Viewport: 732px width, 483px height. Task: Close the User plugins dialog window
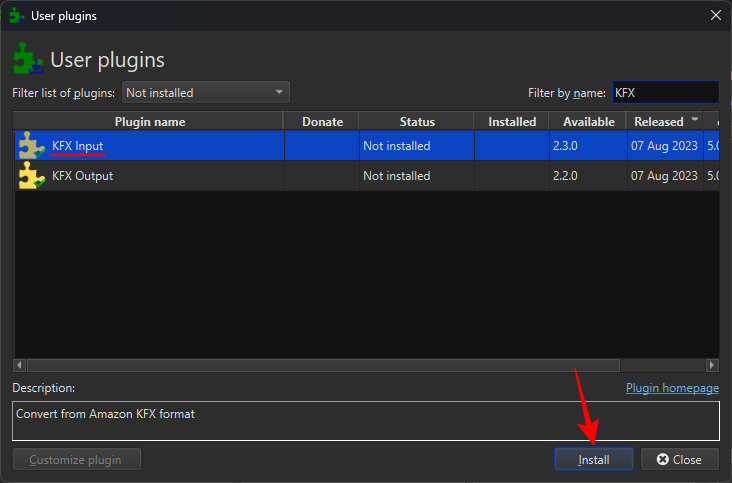(x=714, y=16)
